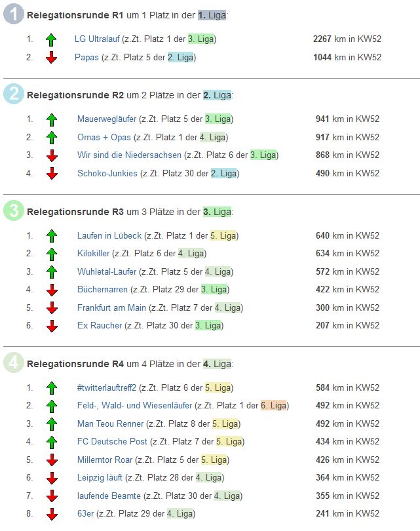
Task: Click the red down arrow beside Papas
Action: pyautogui.click(x=52, y=58)
